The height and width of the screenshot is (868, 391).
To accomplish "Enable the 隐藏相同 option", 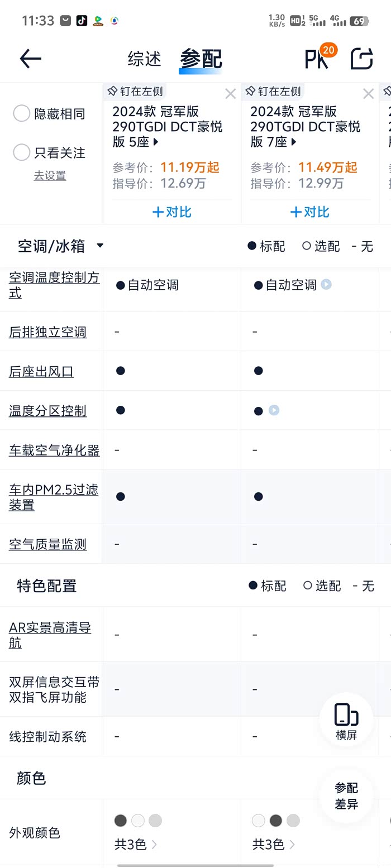I will [22, 114].
